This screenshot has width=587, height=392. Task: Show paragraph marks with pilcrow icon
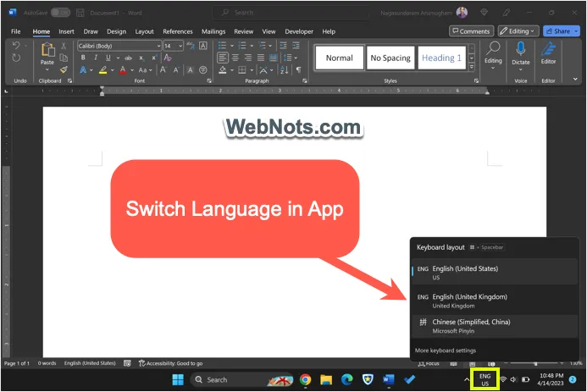coord(298,69)
